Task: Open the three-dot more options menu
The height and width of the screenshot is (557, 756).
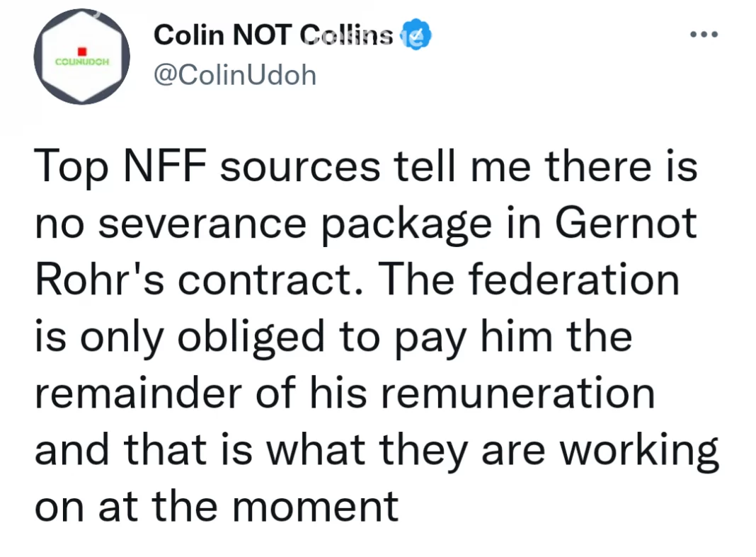Action: pyautogui.click(x=704, y=34)
